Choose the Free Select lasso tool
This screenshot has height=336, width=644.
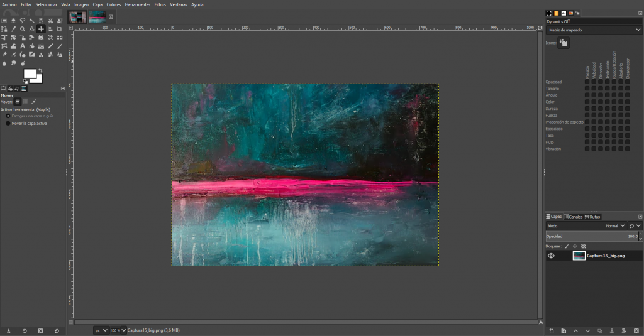pyautogui.click(x=23, y=20)
